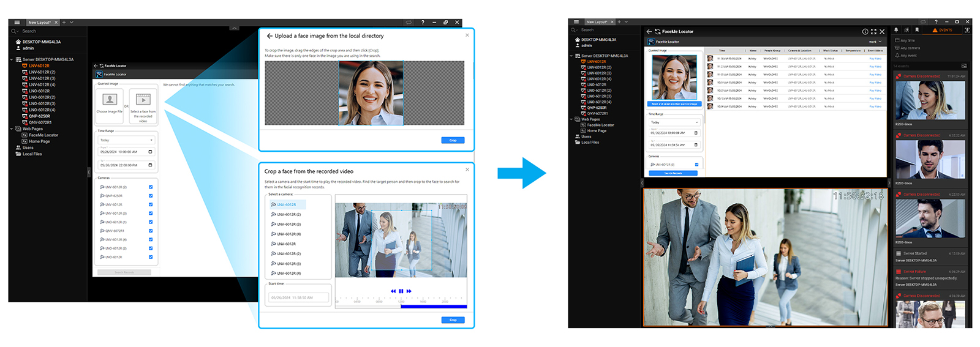Viewport: 980px width, 347px height.
Task: Open the bookmarks icon in the right panel
Action: click(917, 30)
